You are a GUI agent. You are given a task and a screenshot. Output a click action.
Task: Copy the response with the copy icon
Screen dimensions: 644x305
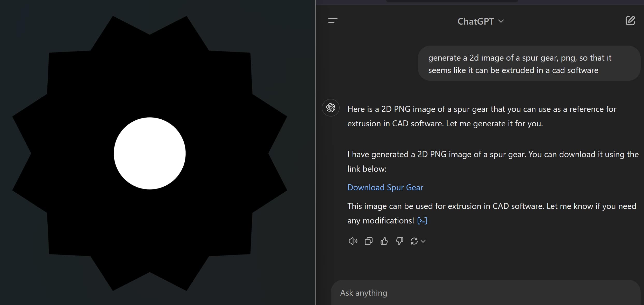click(x=368, y=241)
